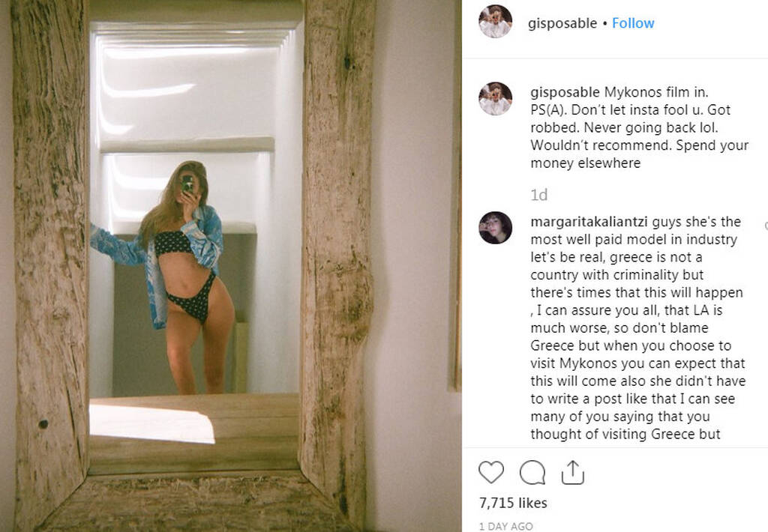Open the mirror selfie photo
The height and width of the screenshot is (532, 768).
click(x=231, y=266)
